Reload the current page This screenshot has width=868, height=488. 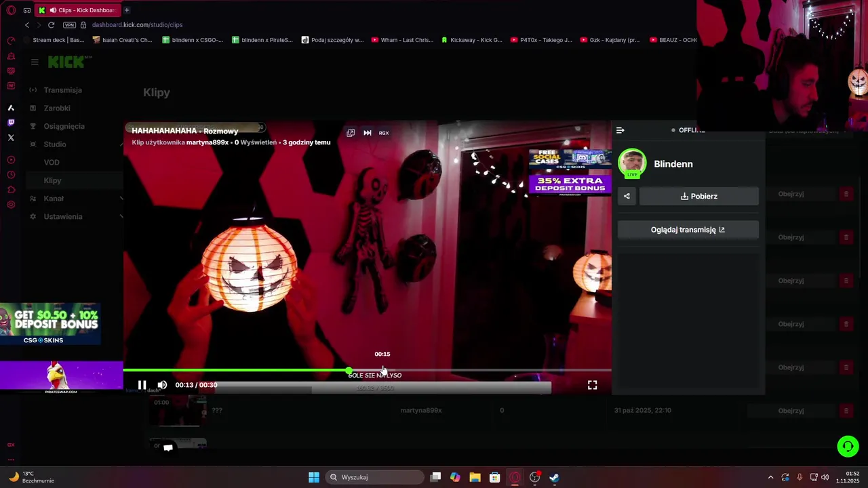coord(51,25)
